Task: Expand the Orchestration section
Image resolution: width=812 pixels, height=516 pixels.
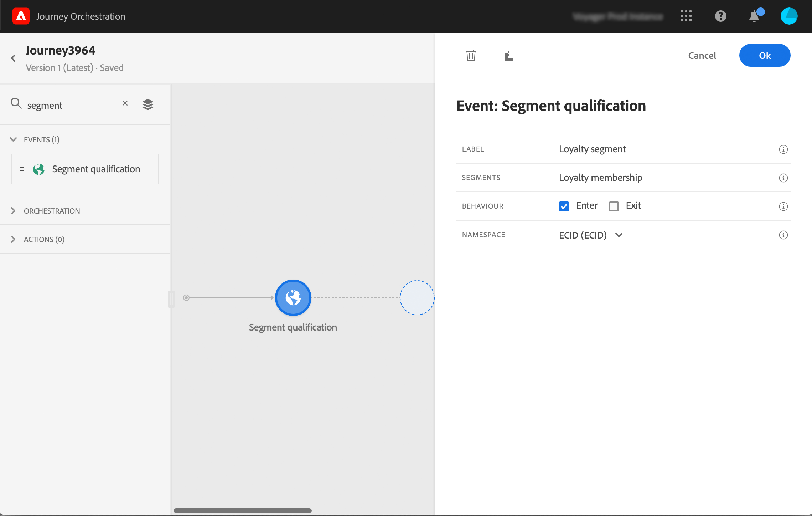Action: point(13,211)
